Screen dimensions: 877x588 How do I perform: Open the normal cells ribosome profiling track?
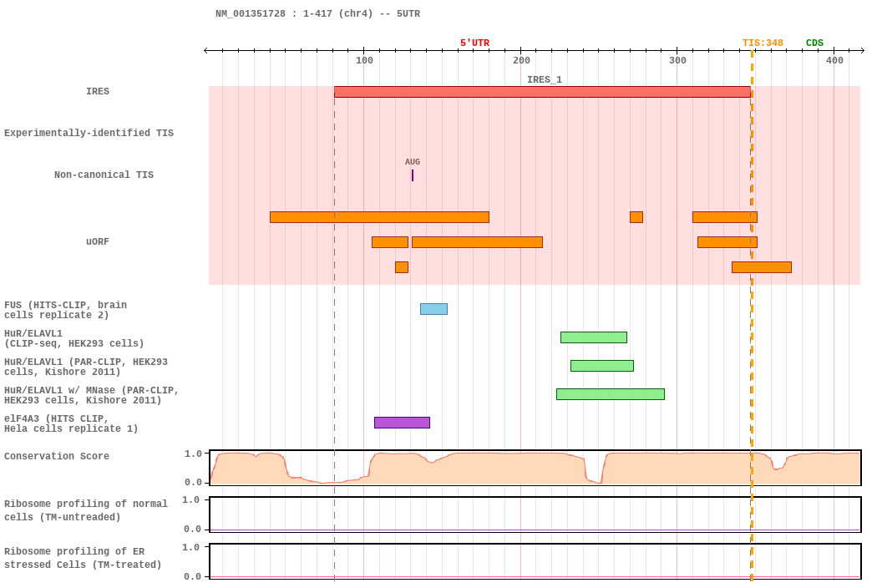tap(535, 514)
